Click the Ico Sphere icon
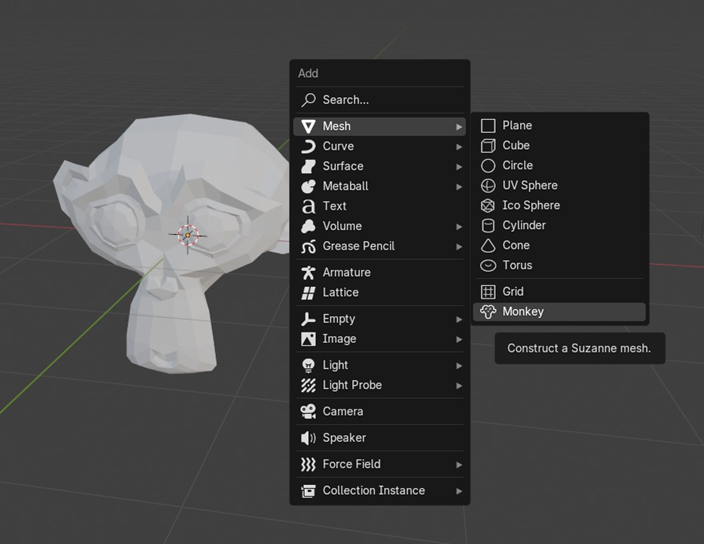Viewport: 704px width, 544px height. [x=488, y=206]
